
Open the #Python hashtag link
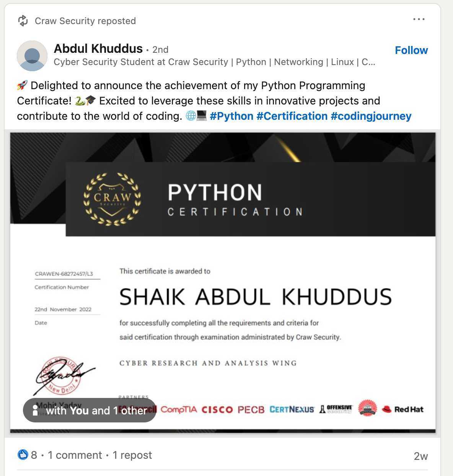(232, 116)
